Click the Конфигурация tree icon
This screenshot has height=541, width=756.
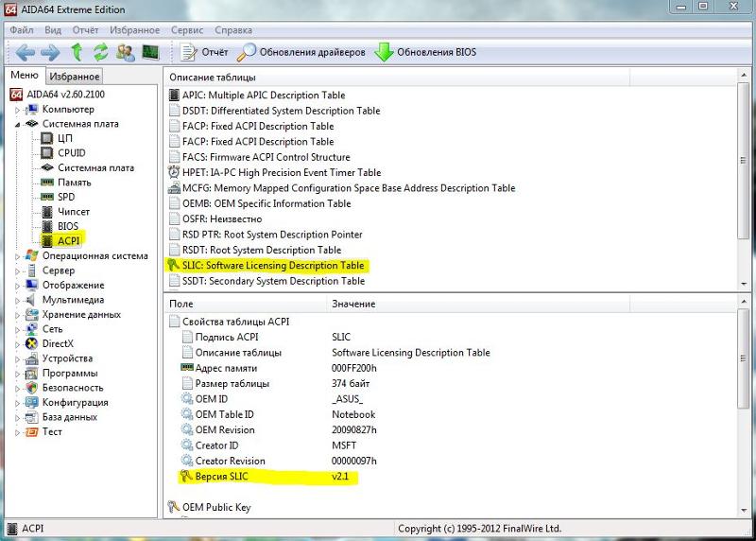tap(32, 403)
